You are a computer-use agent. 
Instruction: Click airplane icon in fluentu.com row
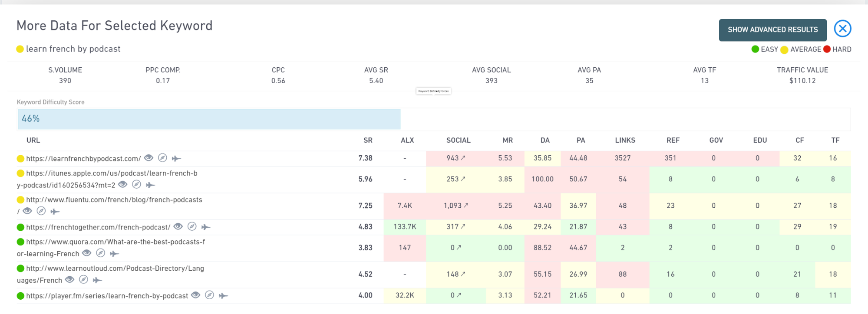[x=55, y=211]
